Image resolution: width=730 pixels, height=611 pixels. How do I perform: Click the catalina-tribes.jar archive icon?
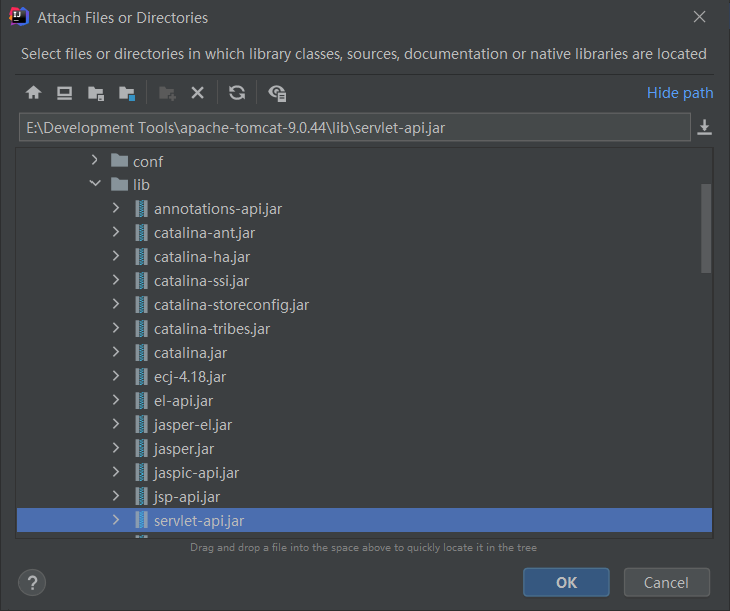tap(142, 329)
